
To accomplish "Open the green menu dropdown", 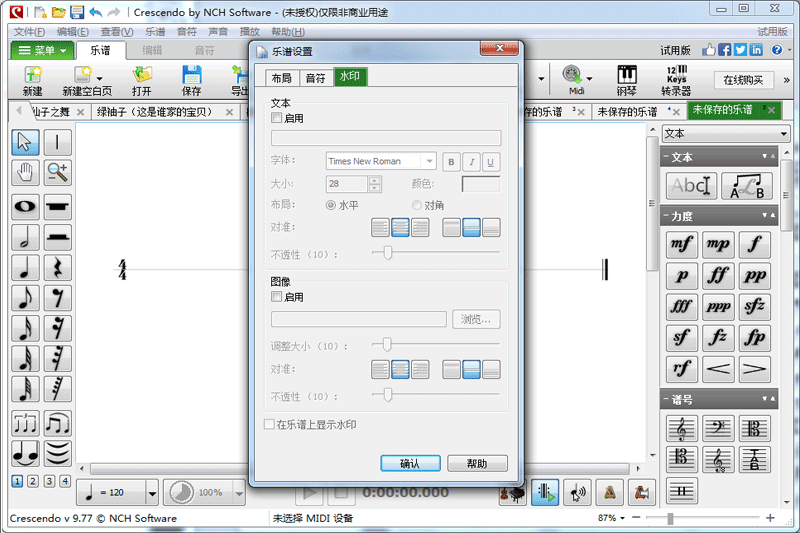I will (43, 50).
